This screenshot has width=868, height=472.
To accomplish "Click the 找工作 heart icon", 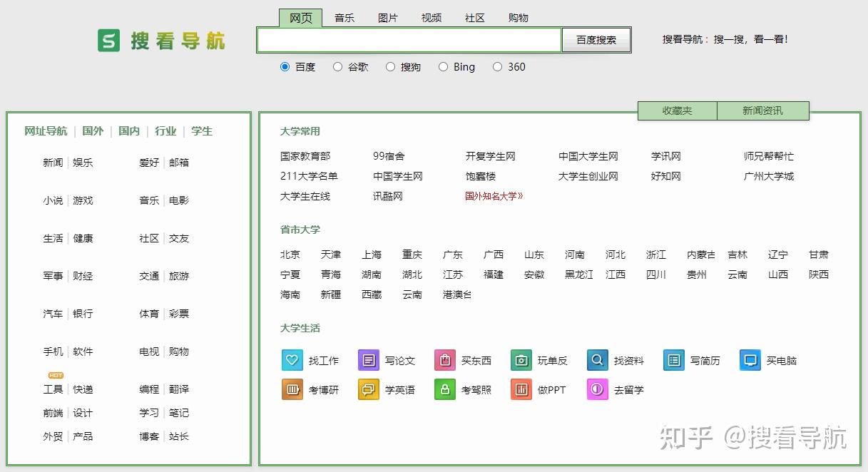I will (x=292, y=361).
